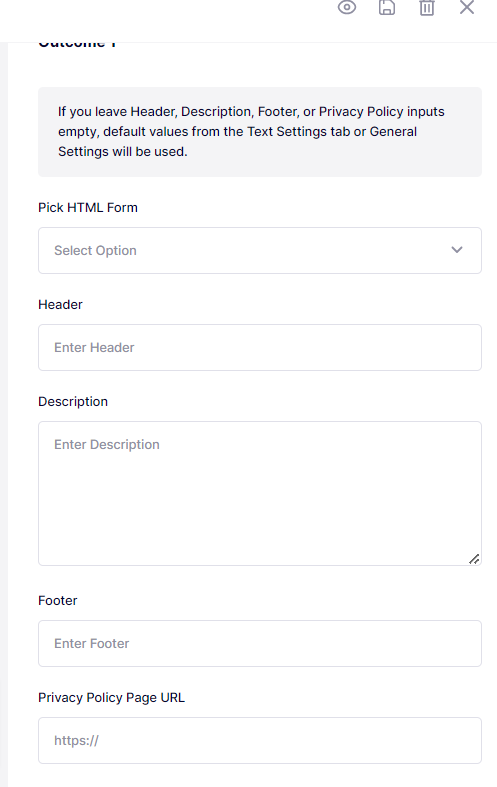This screenshot has height=787, width=497.
Task: Click the Description textarea resize handle
Action: coord(474,559)
